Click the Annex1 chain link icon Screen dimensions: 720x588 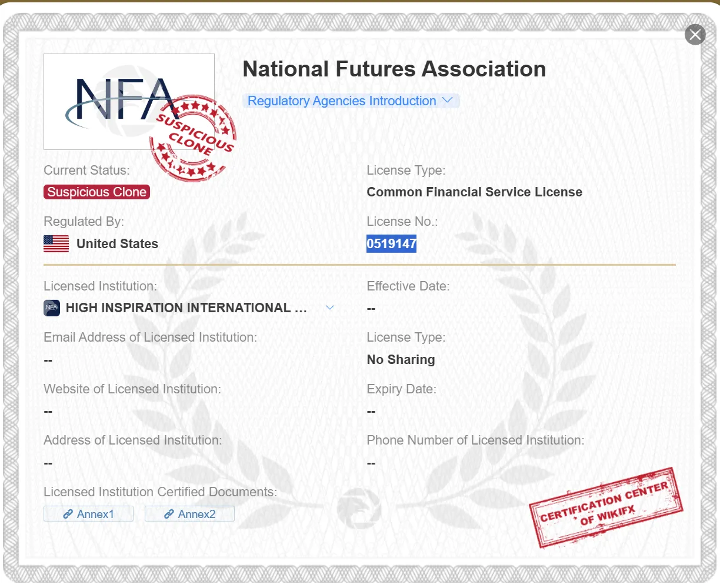point(68,514)
